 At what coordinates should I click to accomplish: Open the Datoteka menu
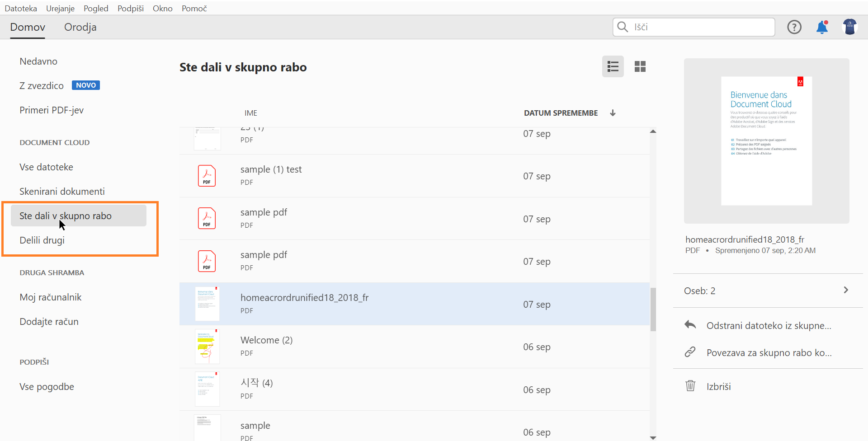[x=21, y=8]
